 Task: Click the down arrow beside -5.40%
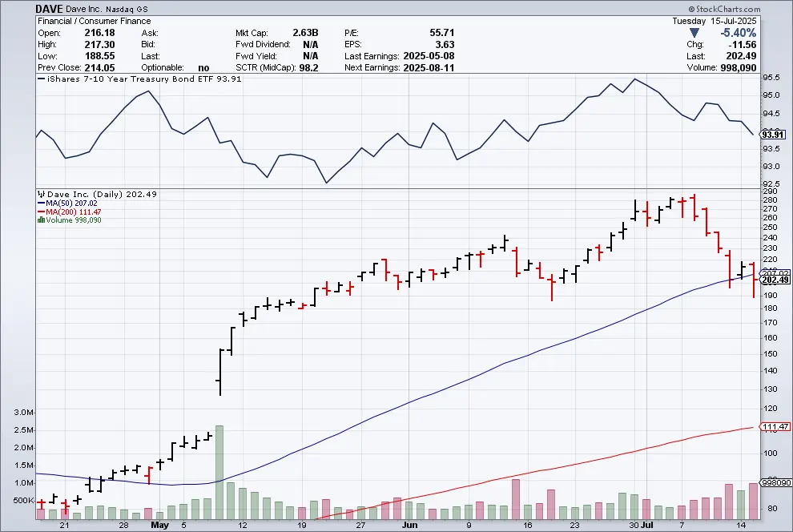(x=694, y=33)
